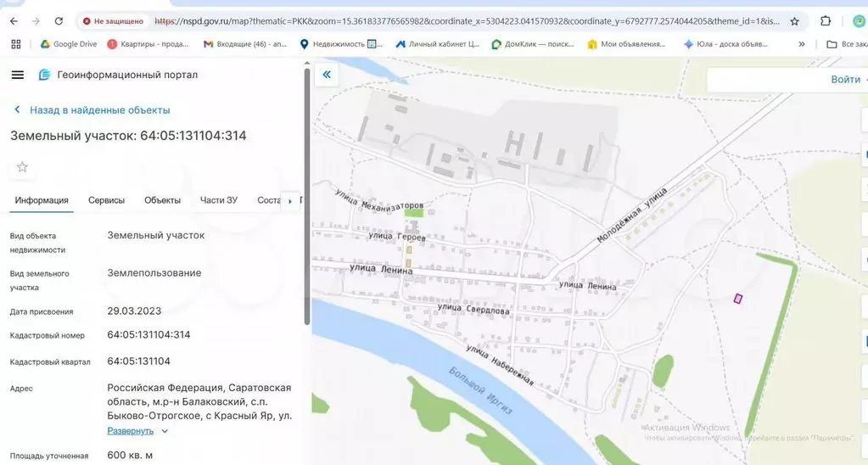Add the land plot to favorites star
Screen dimensions: 868x465
(22, 167)
